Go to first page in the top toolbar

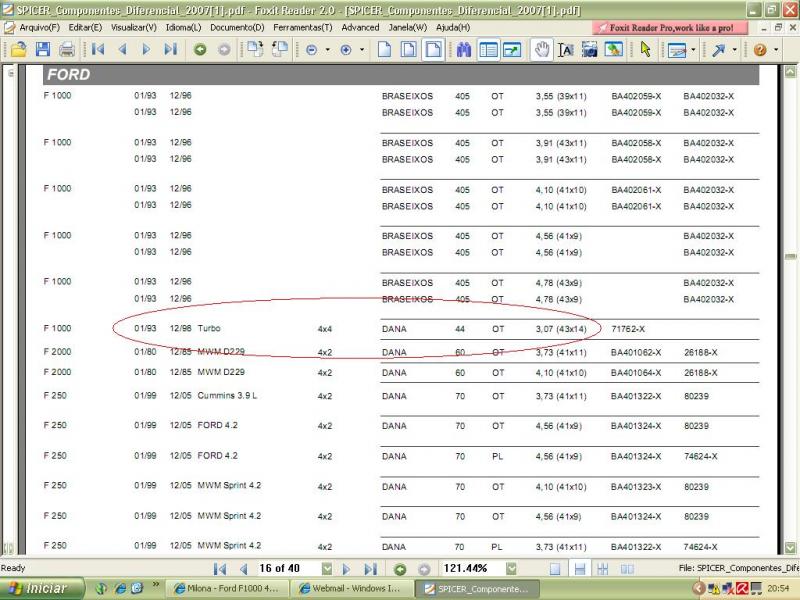[x=98, y=49]
